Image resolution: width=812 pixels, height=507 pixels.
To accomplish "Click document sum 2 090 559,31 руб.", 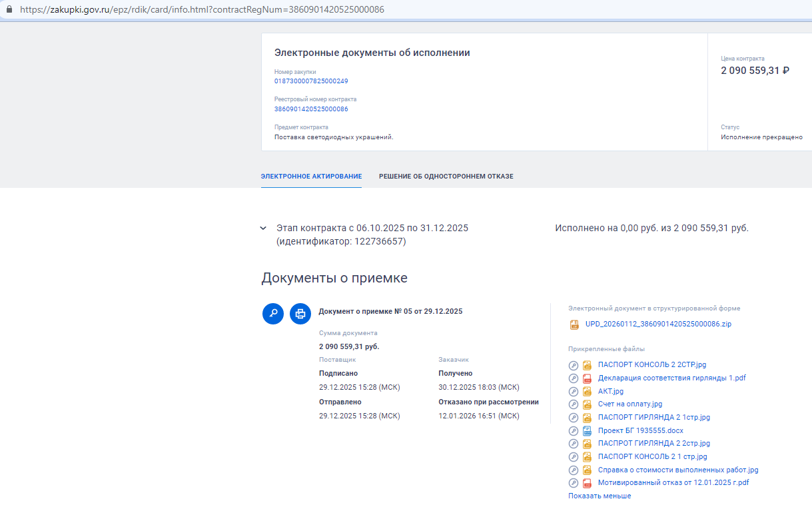I will [349, 346].
